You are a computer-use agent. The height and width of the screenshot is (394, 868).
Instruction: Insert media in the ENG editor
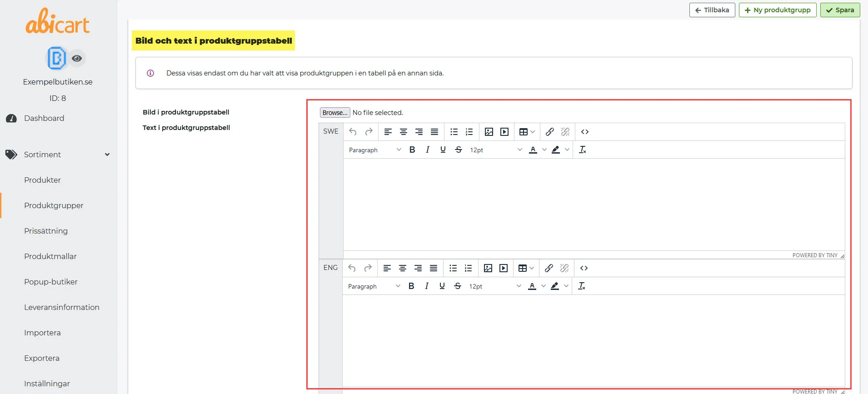[504, 268]
